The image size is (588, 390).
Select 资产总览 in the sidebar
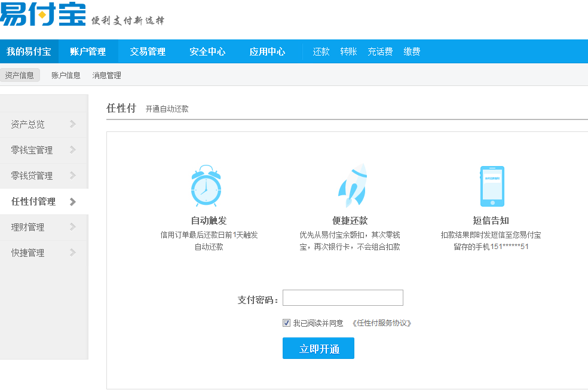(44, 124)
